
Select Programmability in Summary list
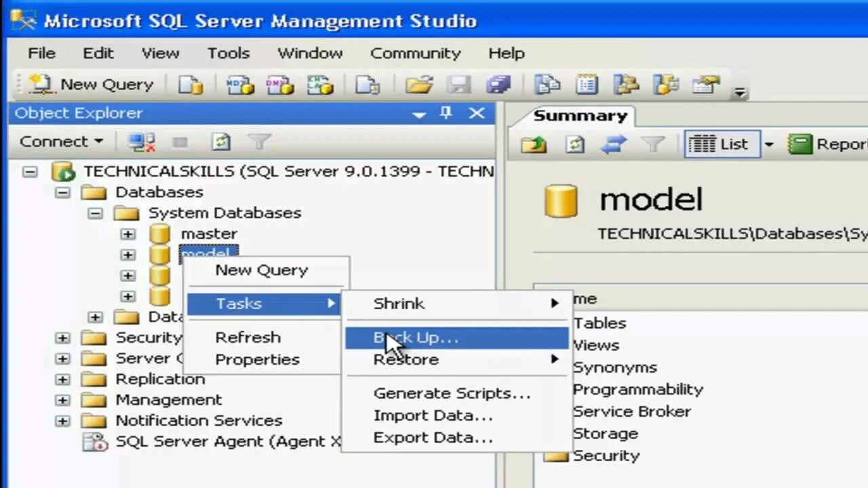[x=637, y=390]
